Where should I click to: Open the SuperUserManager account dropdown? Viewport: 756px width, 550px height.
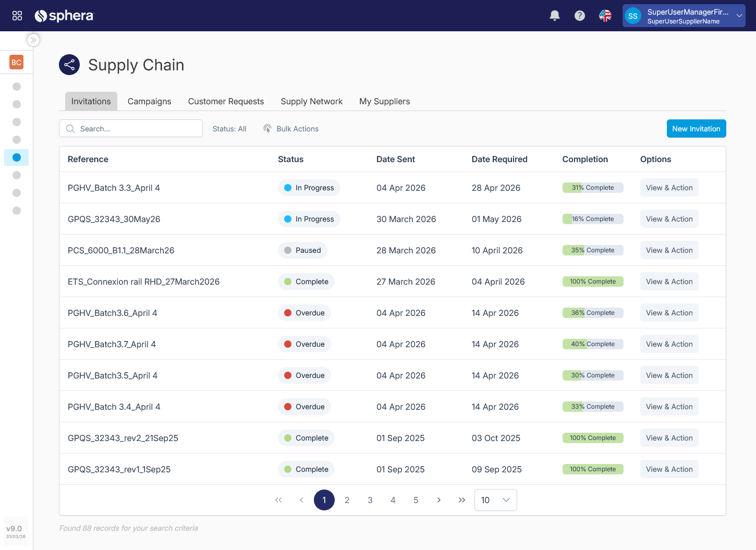point(684,16)
